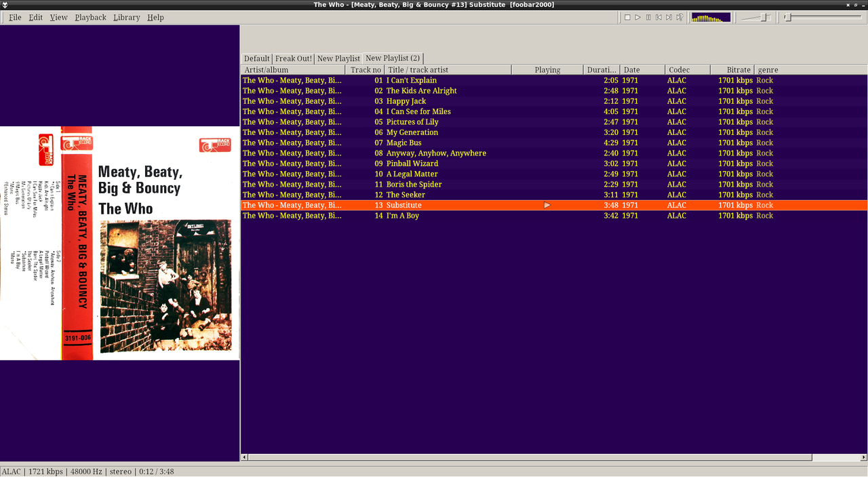Pause playback using the Pause icon
868x477 pixels.
648,17
